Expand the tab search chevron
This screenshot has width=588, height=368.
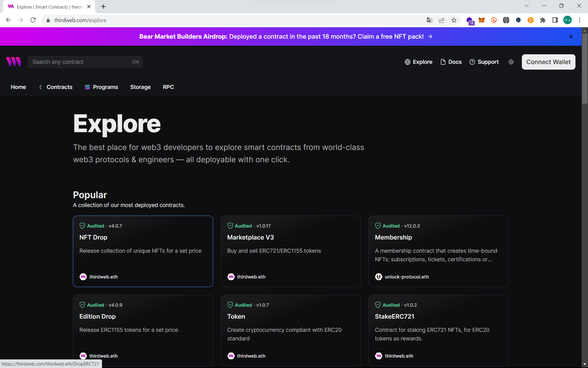click(x=526, y=6)
